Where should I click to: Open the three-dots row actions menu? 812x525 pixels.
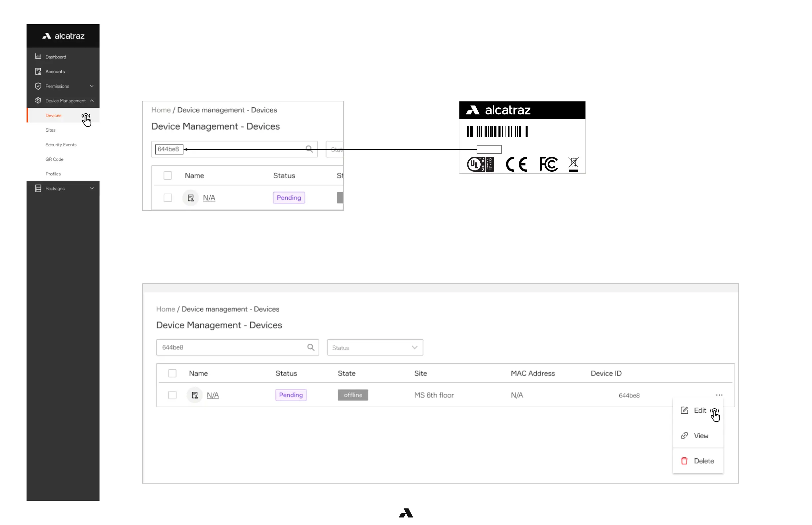click(x=719, y=395)
